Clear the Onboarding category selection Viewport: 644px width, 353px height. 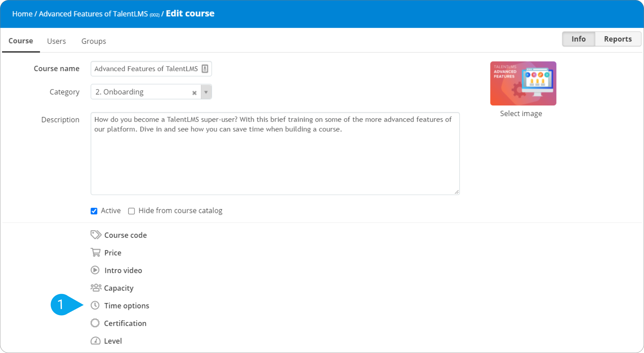tap(194, 93)
